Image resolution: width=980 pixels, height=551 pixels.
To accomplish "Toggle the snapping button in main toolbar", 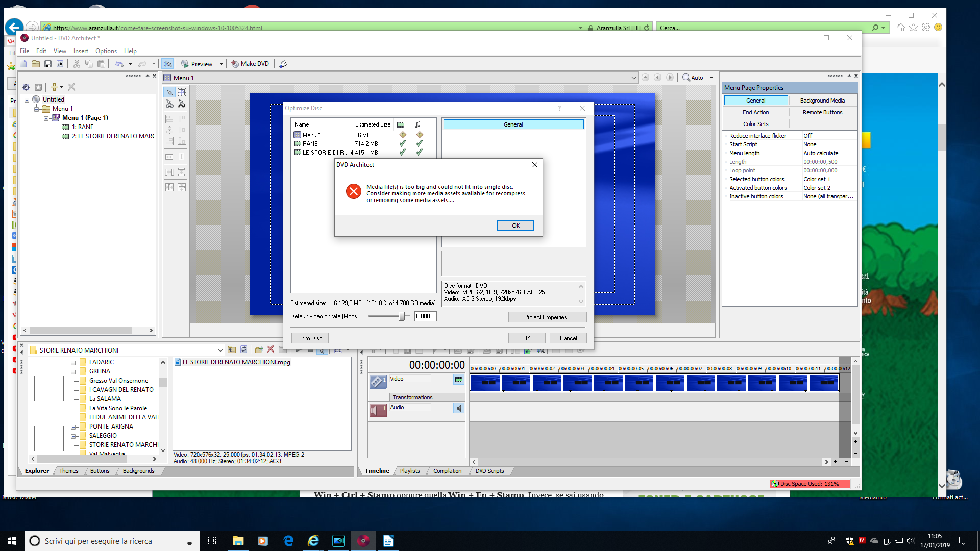I will tap(167, 64).
